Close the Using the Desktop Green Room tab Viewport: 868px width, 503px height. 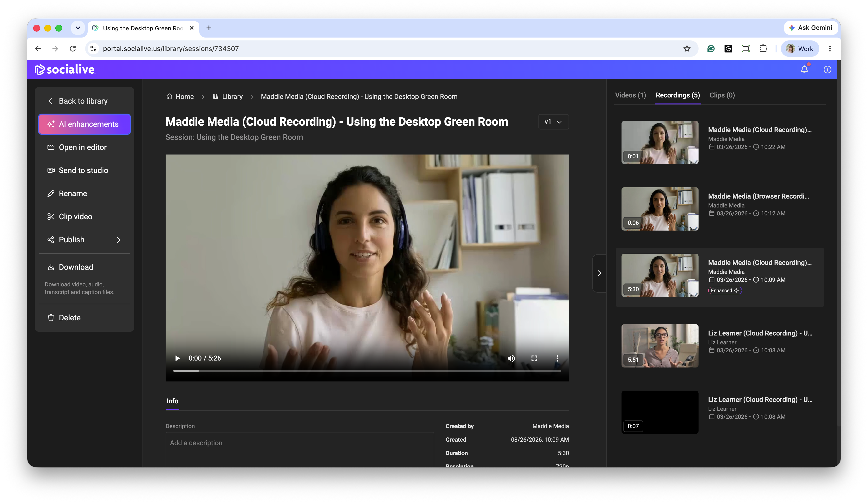192,28
